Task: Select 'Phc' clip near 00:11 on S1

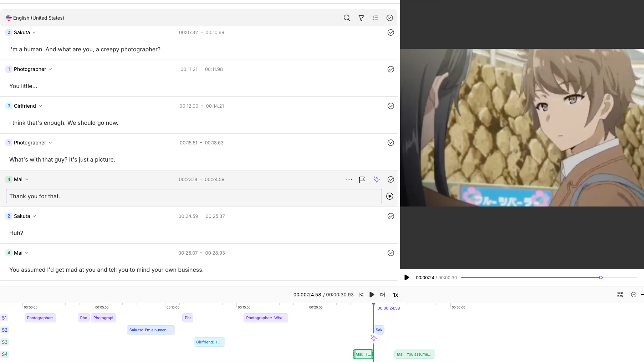Action: click(188, 318)
